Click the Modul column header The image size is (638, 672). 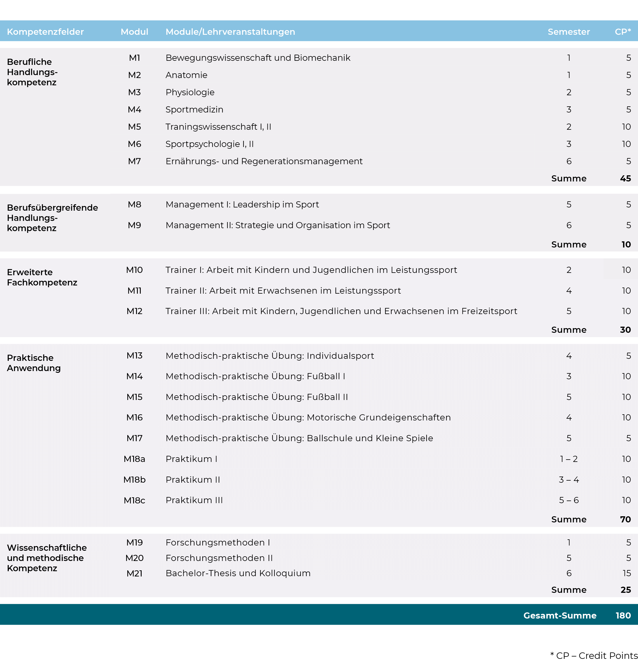point(134,31)
